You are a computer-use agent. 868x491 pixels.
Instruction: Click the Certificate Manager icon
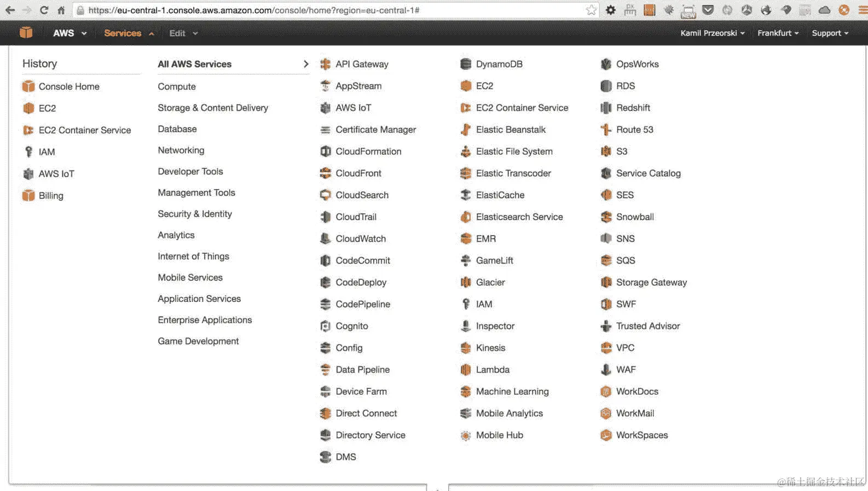325,130
